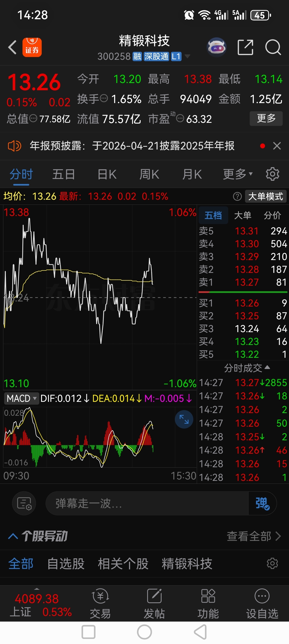Collapse the 分时成交 list arrow

coord(267,367)
